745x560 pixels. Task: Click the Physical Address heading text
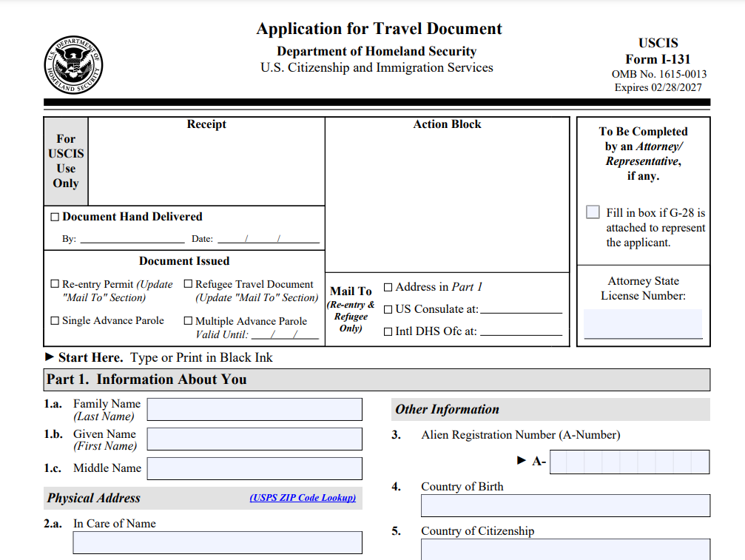tap(94, 498)
